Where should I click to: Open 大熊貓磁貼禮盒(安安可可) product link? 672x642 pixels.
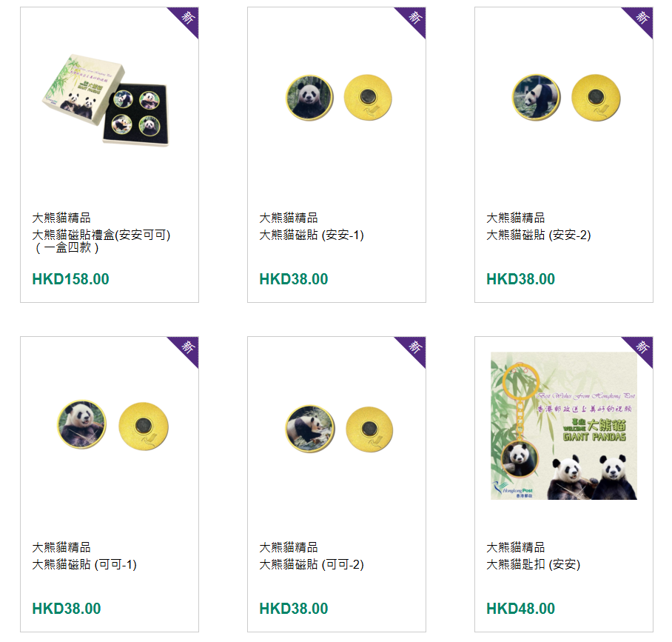(x=101, y=241)
